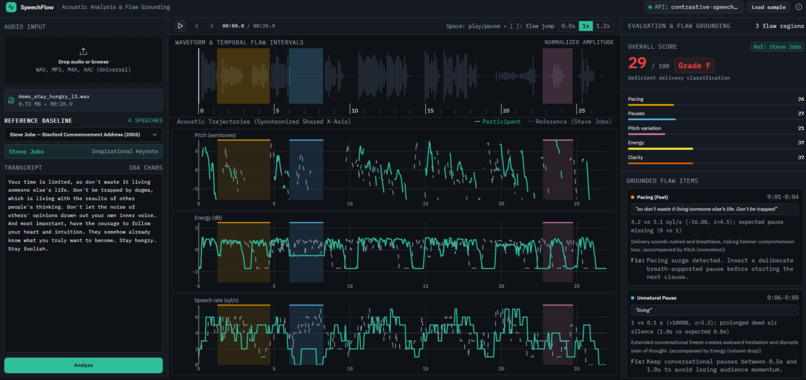Viewport: 806px width, 380px height.
Task: Click the audio file icon beside demo_stay_hungry_13.wav
Action: click(x=11, y=100)
